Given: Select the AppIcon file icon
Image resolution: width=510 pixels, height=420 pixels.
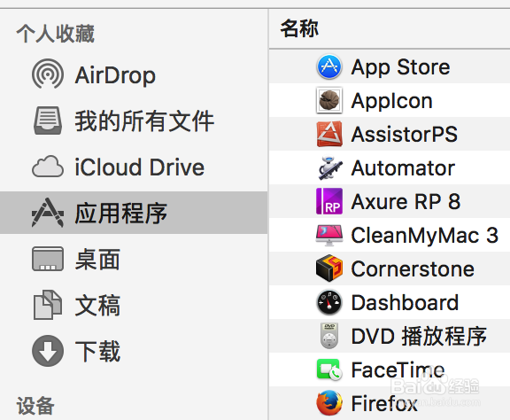Looking at the screenshot, I should pos(329,100).
